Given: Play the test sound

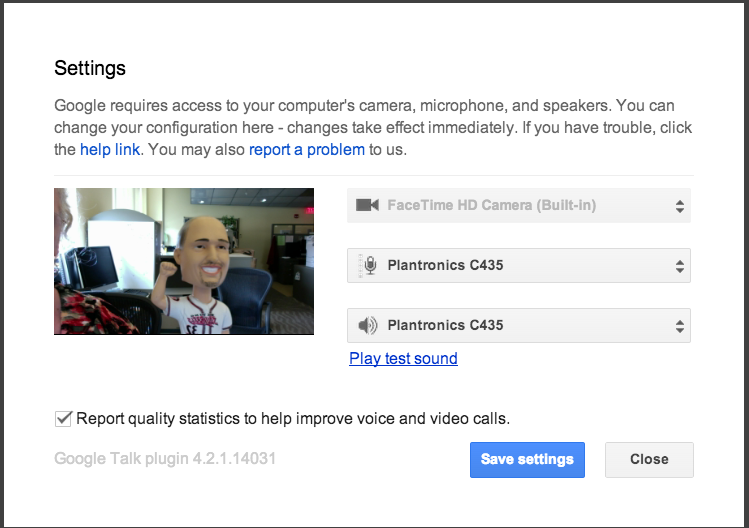Looking at the screenshot, I should click(403, 358).
